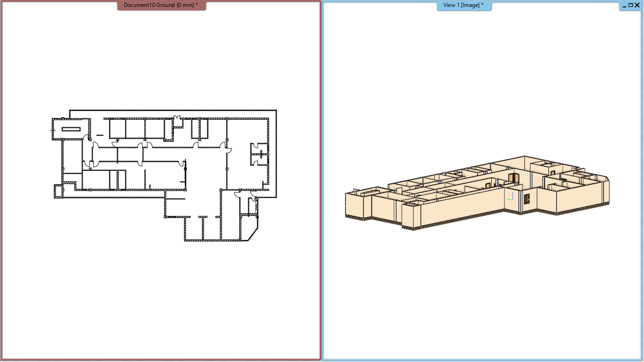The height and width of the screenshot is (362, 644).
Task: Pick the open double door inside the 3D model
Action: pos(513,178)
